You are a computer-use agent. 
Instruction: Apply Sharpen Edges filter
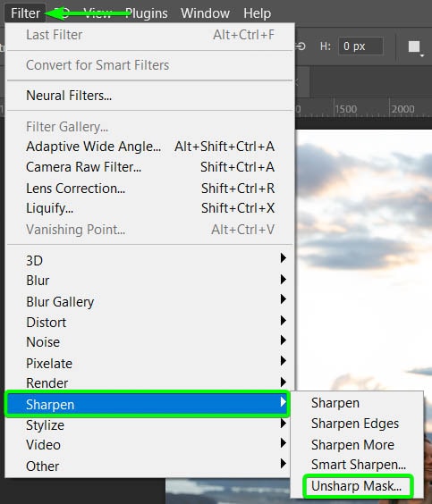pyautogui.click(x=355, y=424)
